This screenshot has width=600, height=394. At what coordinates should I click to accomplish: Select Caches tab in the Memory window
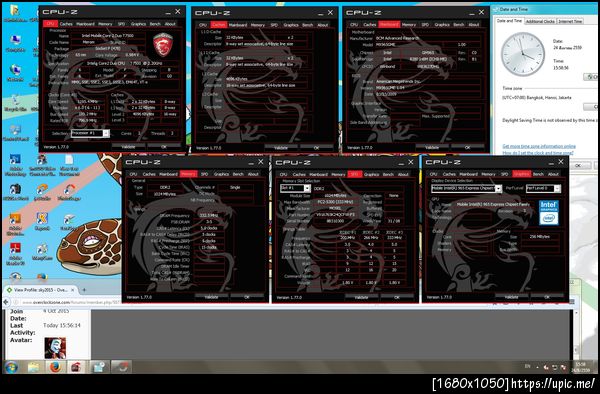point(149,174)
